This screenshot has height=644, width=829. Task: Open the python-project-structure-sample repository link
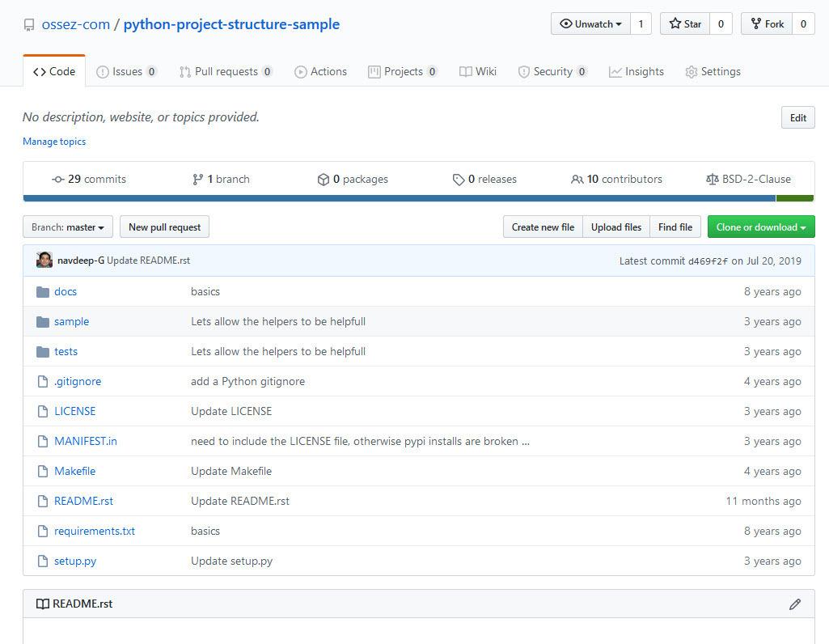coord(231,24)
